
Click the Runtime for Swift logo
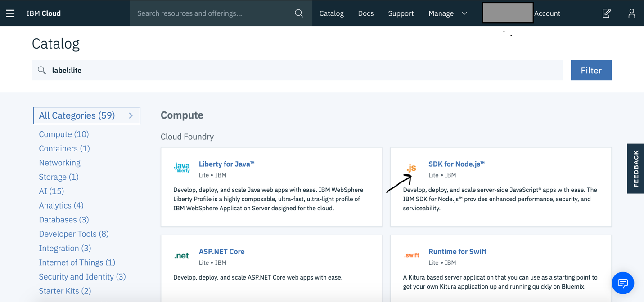412,255
